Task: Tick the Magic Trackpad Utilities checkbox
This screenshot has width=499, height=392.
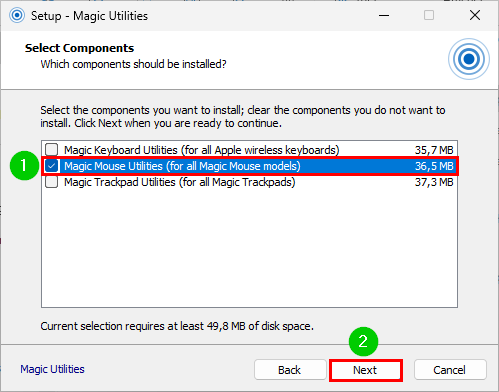Action: (x=52, y=182)
